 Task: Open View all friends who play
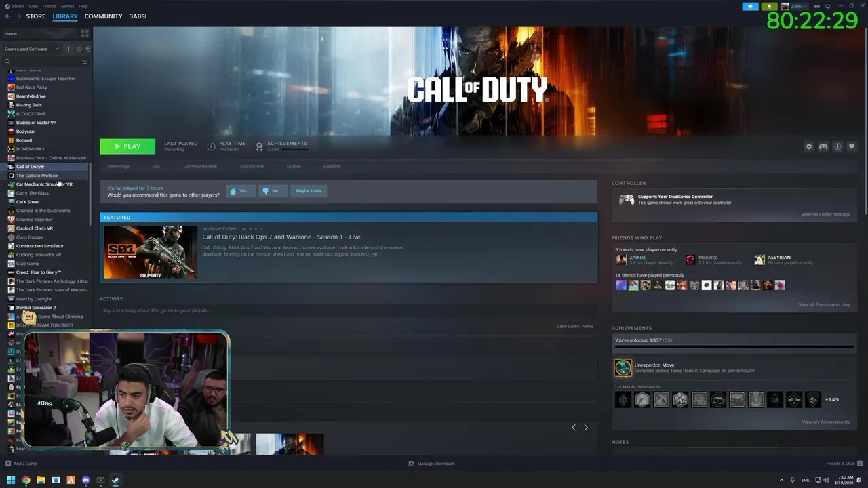pos(824,304)
